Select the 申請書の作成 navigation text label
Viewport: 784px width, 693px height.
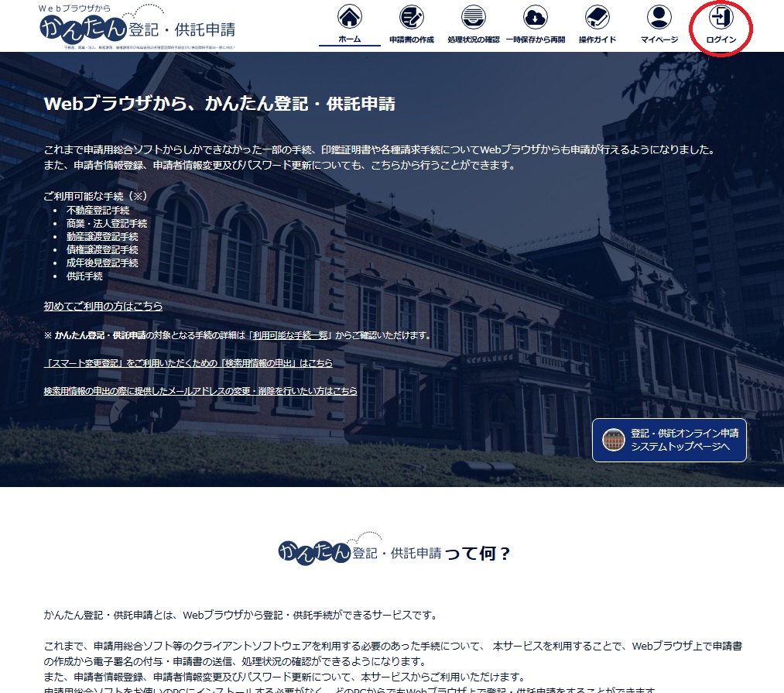(411, 37)
